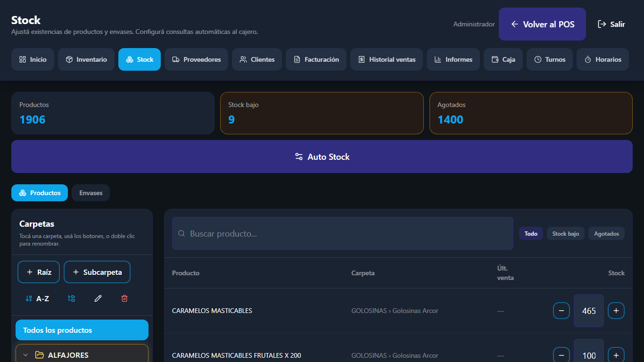Click the folder tree structure icon
The width and height of the screenshot is (644, 362).
click(x=72, y=298)
